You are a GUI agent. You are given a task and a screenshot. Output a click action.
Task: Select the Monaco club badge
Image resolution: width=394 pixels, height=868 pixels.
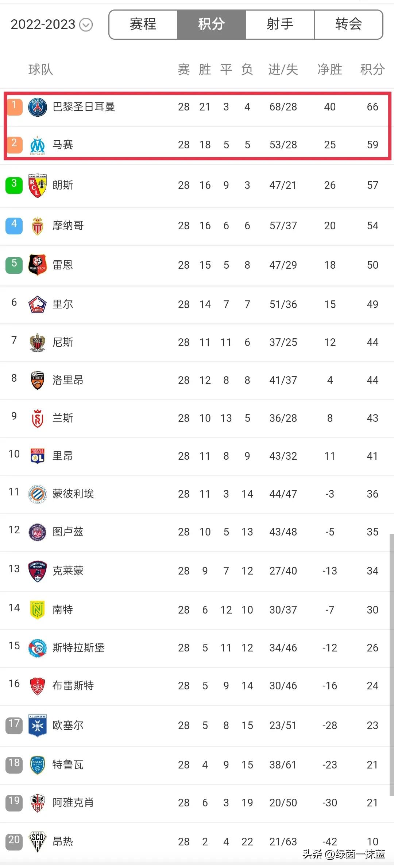tap(38, 226)
